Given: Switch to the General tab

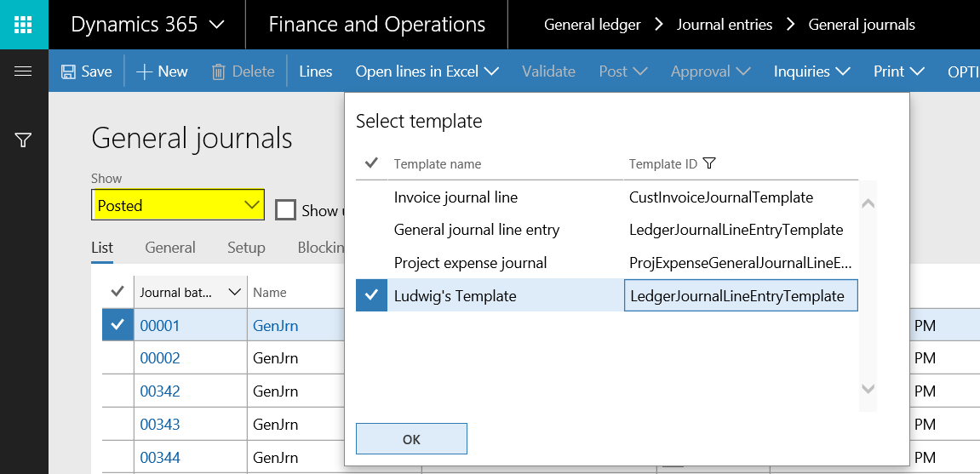Looking at the screenshot, I should tap(170, 248).
